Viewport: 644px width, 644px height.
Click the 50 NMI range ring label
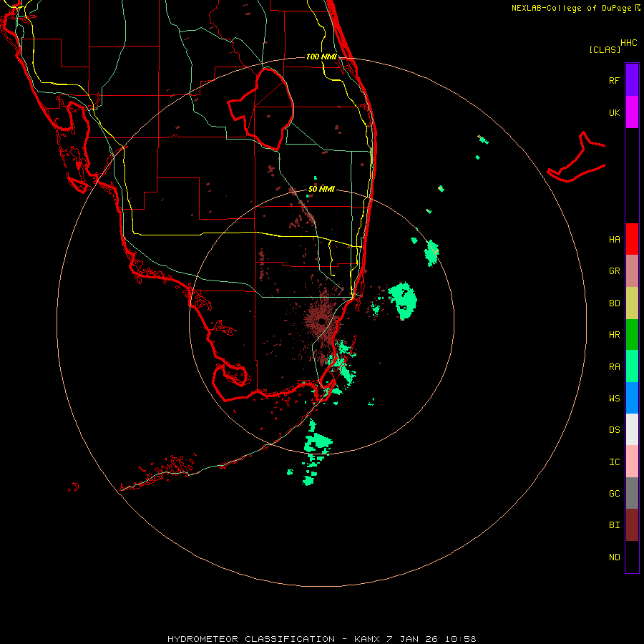tap(321, 189)
